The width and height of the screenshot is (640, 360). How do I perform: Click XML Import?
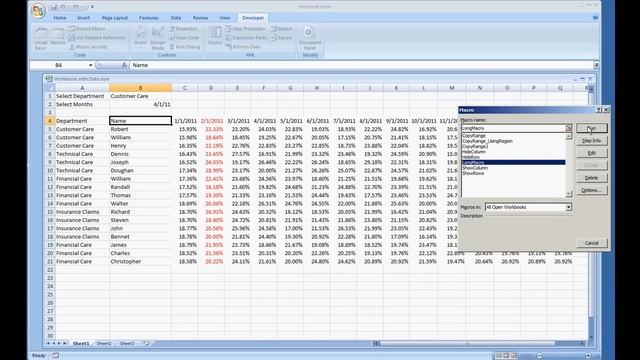pos(282,29)
